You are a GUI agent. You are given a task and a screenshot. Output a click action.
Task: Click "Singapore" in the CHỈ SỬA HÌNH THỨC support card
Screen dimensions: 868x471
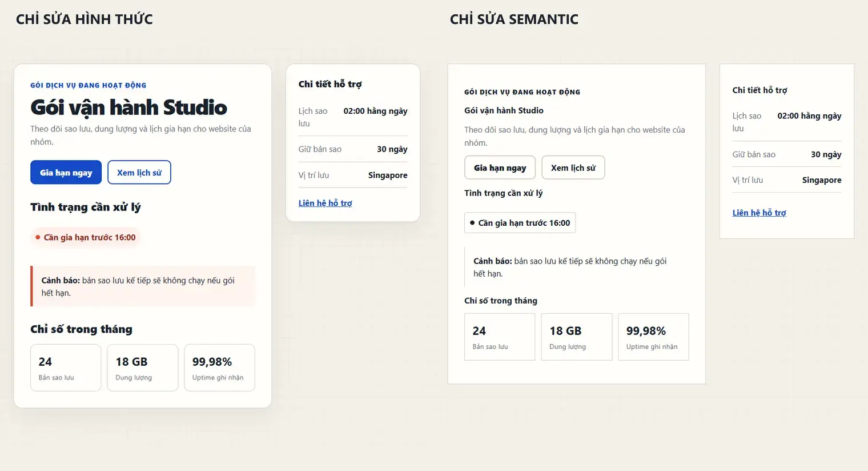pos(388,175)
